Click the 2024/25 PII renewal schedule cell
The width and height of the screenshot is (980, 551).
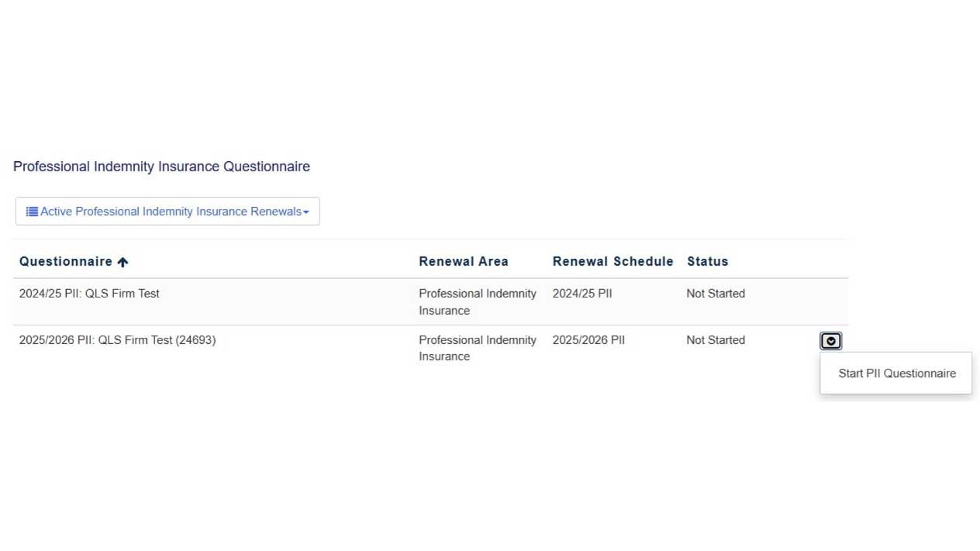[581, 294]
